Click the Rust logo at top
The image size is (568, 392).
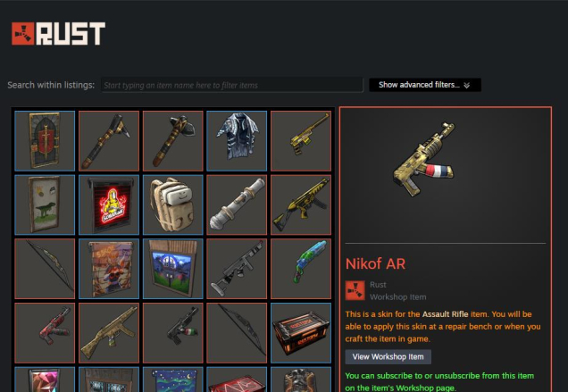coord(58,34)
